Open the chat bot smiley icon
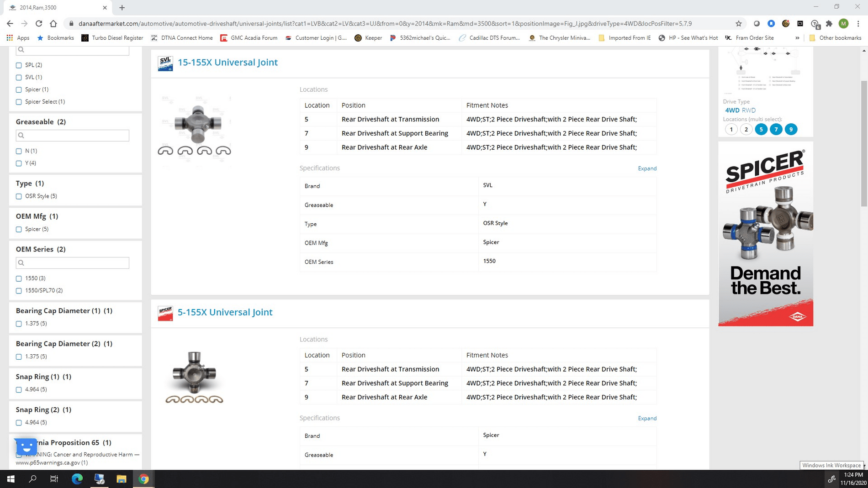 pos(26,447)
